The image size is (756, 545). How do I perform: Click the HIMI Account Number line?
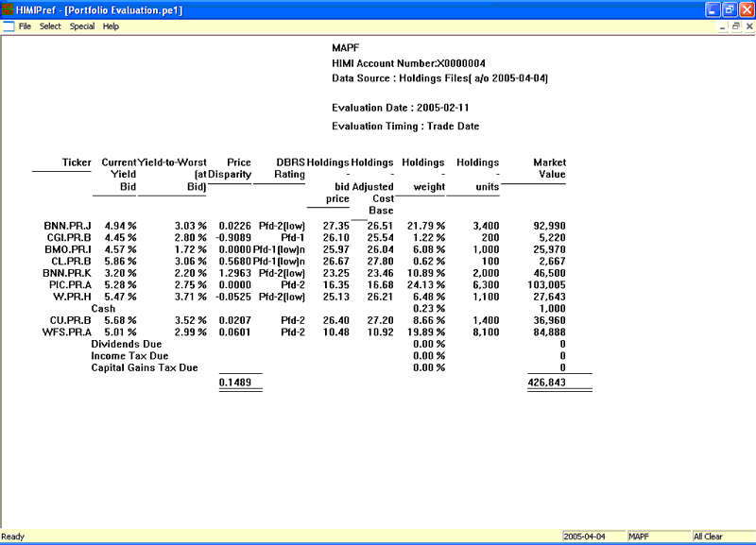coord(408,63)
